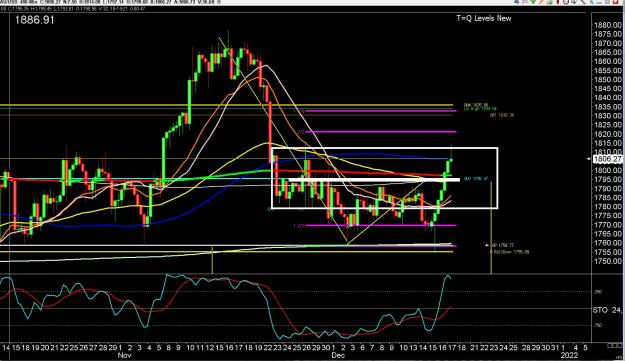Select the highlighted 1806.27 current price marker
Image resolution: width=625 pixels, height=361 pixels.
click(x=607, y=159)
